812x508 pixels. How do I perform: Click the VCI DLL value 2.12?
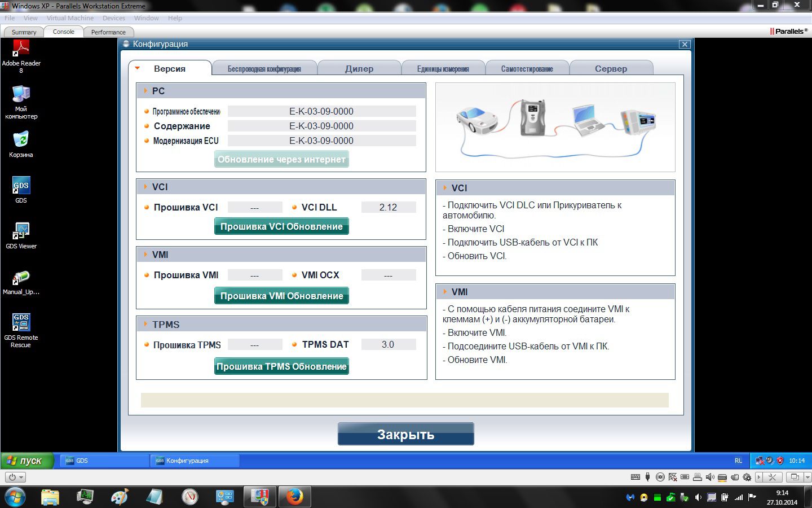coord(388,207)
